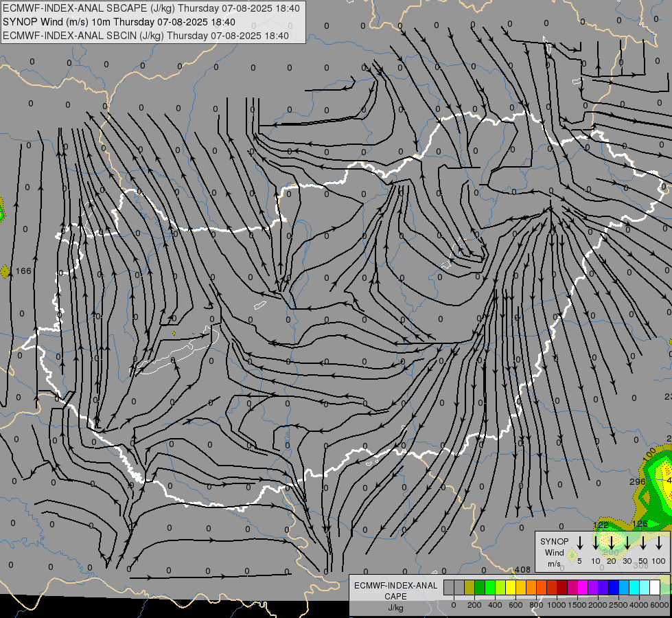Pick the bright magenta CAPE legend swatch
Viewport: 672px width, 618px height.
click(x=583, y=587)
